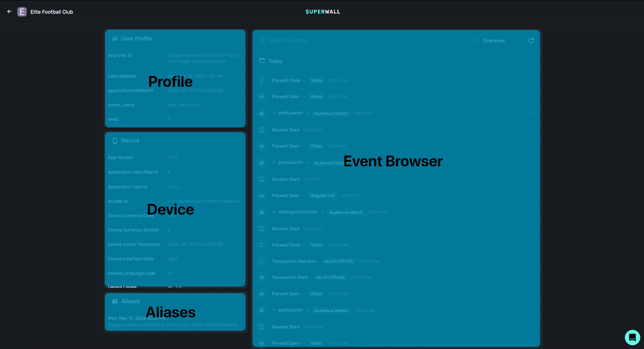Click the eye icon for 11:00:43 AM Paywall Open
This screenshot has height=349, width=644.
pyautogui.click(x=262, y=294)
